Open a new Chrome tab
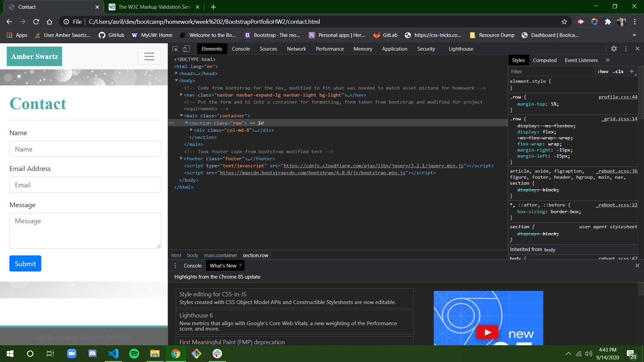The height and width of the screenshot is (362, 644). pyautogui.click(x=213, y=7)
